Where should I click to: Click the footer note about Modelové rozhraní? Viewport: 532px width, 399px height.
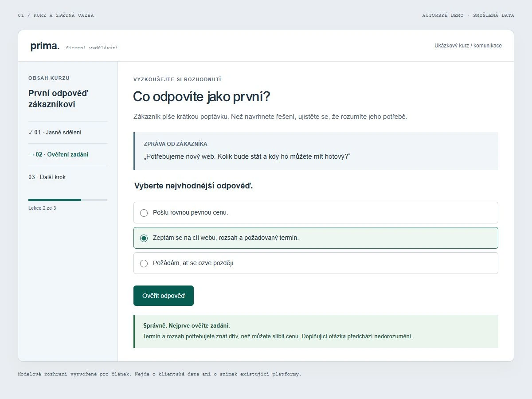click(x=160, y=374)
